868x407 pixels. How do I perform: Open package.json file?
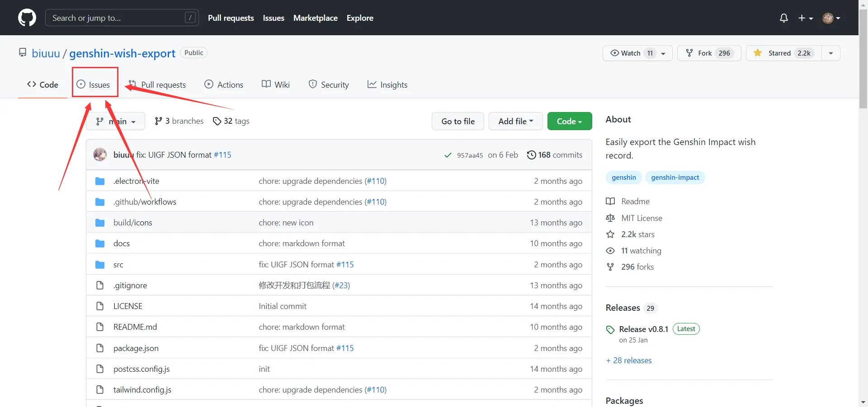point(136,348)
